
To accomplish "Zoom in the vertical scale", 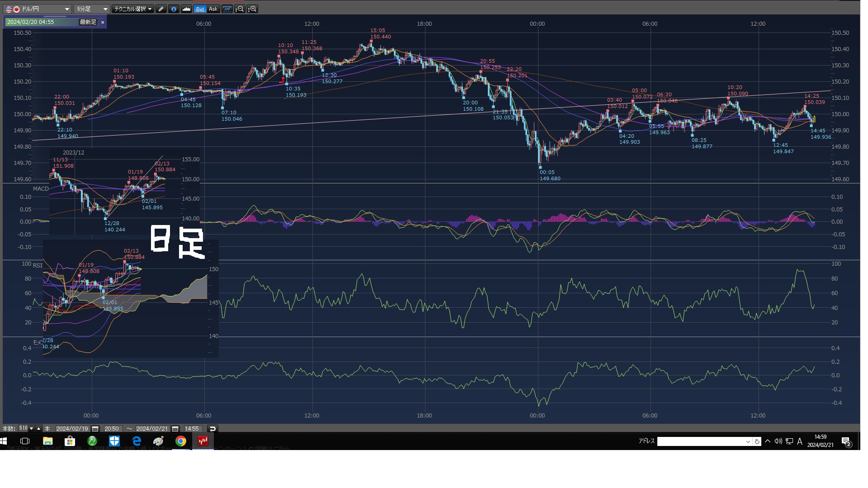I will click(x=253, y=9).
